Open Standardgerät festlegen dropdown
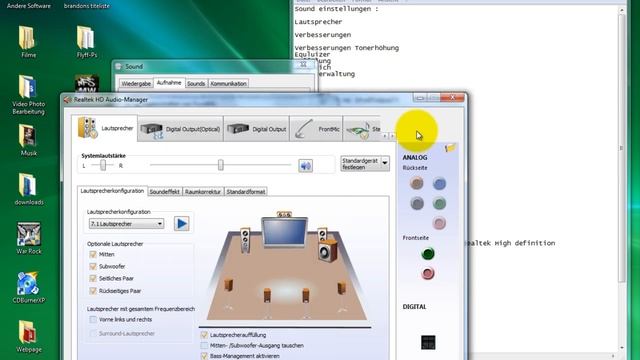The image size is (640, 360). coord(365,164)
